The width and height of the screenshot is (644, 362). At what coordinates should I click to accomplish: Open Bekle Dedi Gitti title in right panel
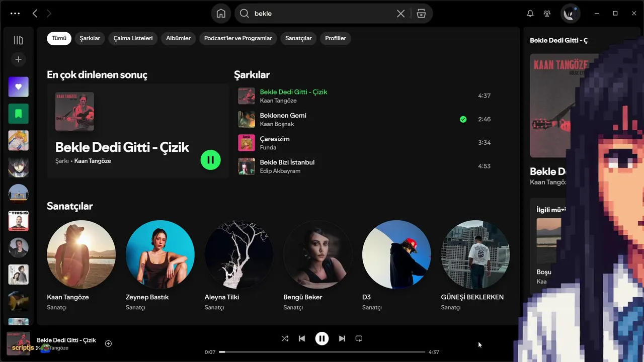549,171
